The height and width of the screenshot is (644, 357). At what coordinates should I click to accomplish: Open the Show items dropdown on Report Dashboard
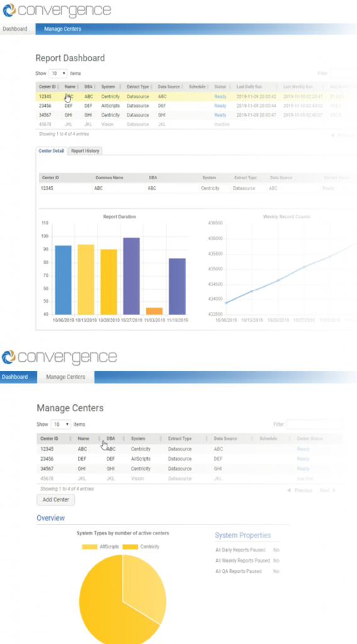[58, 74]
